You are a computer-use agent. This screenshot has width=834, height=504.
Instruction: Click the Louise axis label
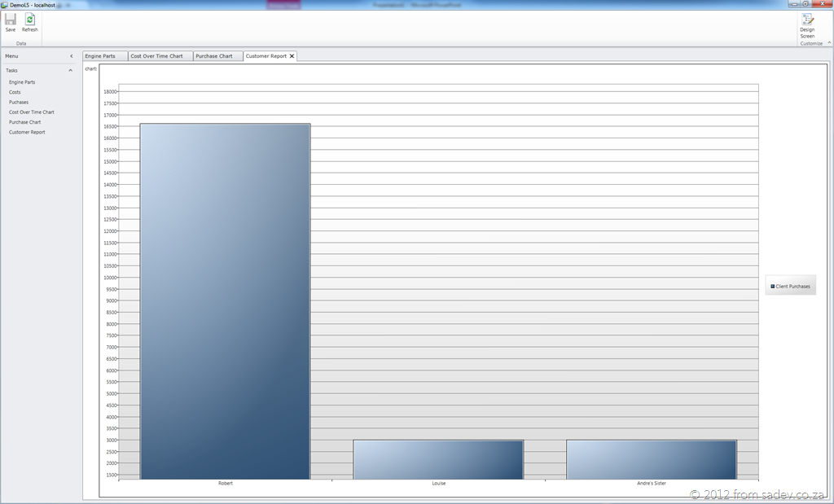click(x=439, y=484)
